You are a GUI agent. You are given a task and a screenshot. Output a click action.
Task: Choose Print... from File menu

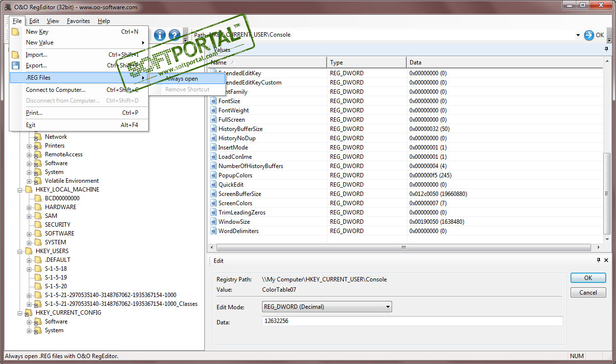[x=79, y=113]
